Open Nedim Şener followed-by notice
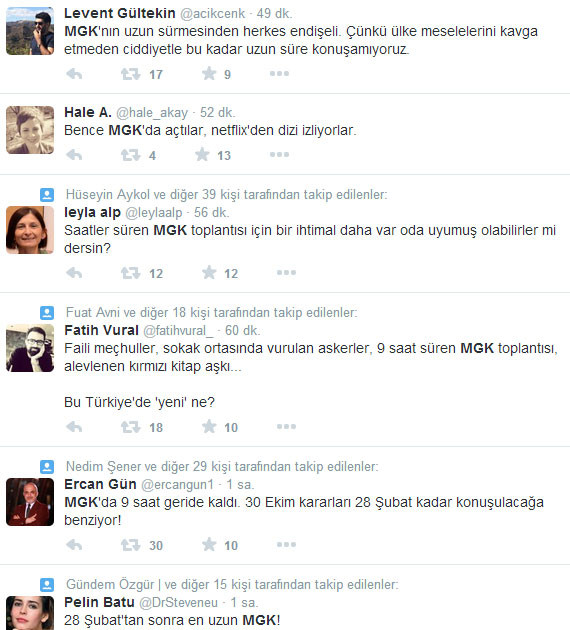This screenshot has width=570, height=630. (222, 466)
